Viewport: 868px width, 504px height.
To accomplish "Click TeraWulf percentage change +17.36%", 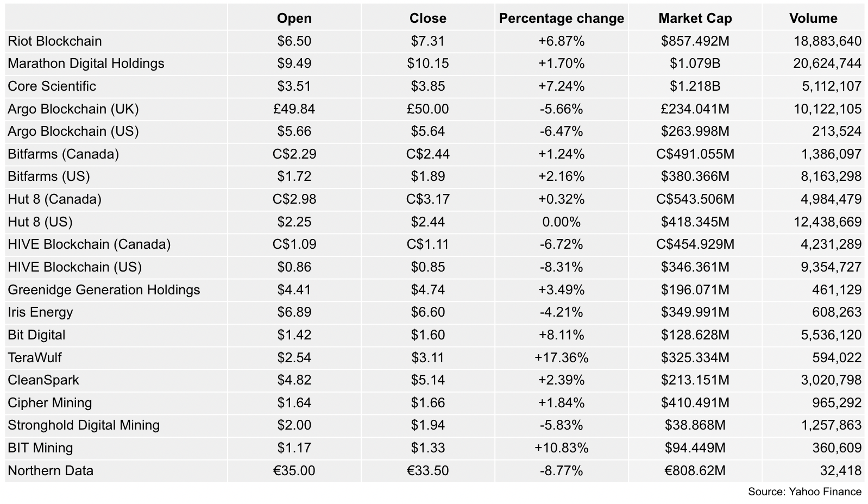I will tap(561, 358).
